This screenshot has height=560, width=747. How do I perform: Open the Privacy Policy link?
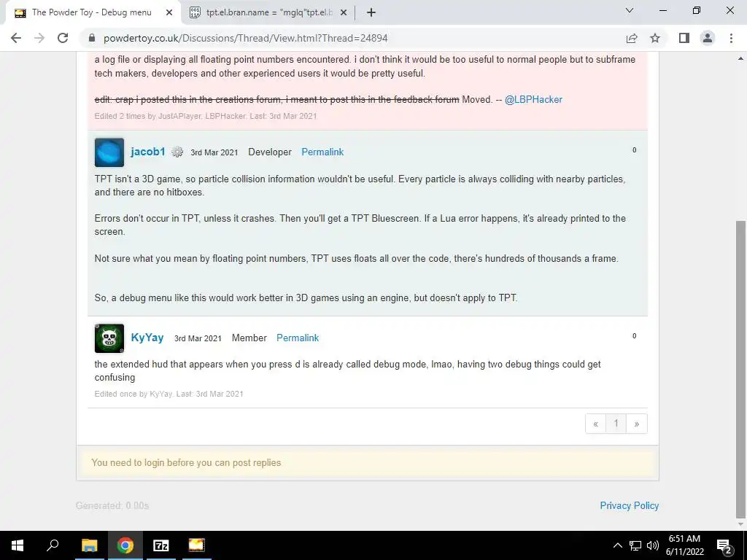(630, 506)
